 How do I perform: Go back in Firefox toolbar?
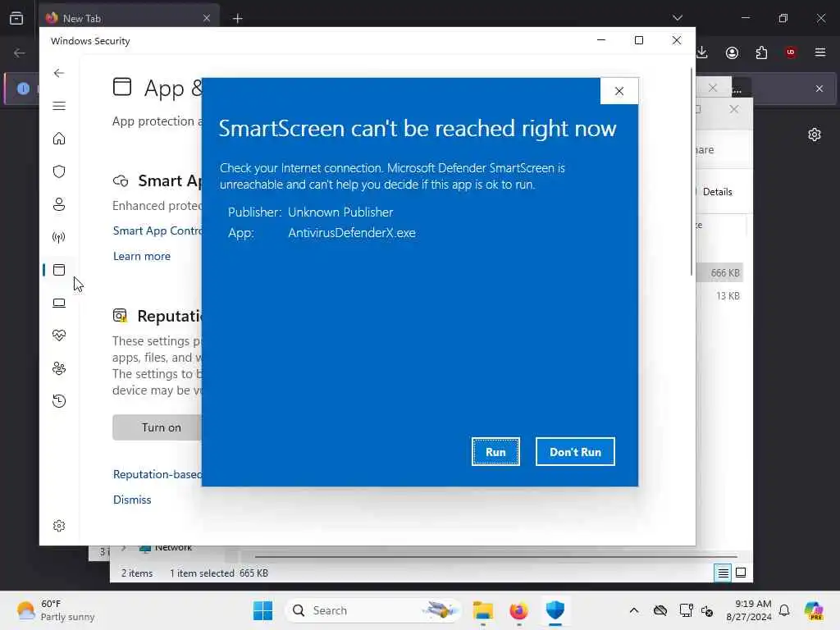click(20, 52)
